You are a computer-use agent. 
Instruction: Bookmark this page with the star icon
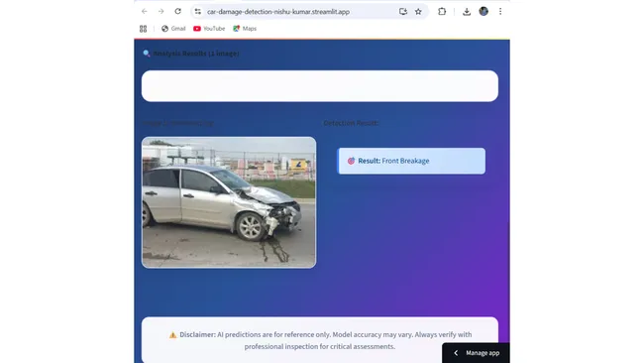(x=418, y=12)
